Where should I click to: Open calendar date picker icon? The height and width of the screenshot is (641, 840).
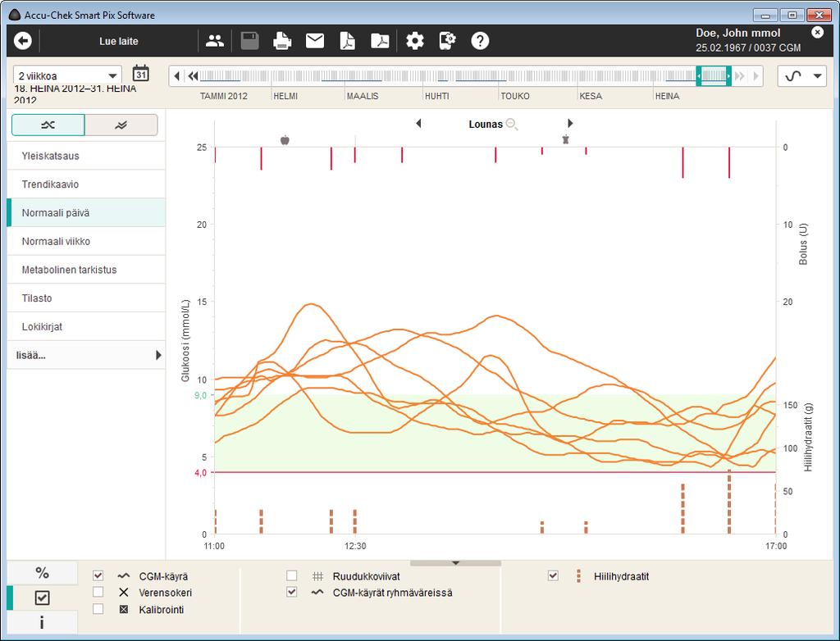point(141,74)
